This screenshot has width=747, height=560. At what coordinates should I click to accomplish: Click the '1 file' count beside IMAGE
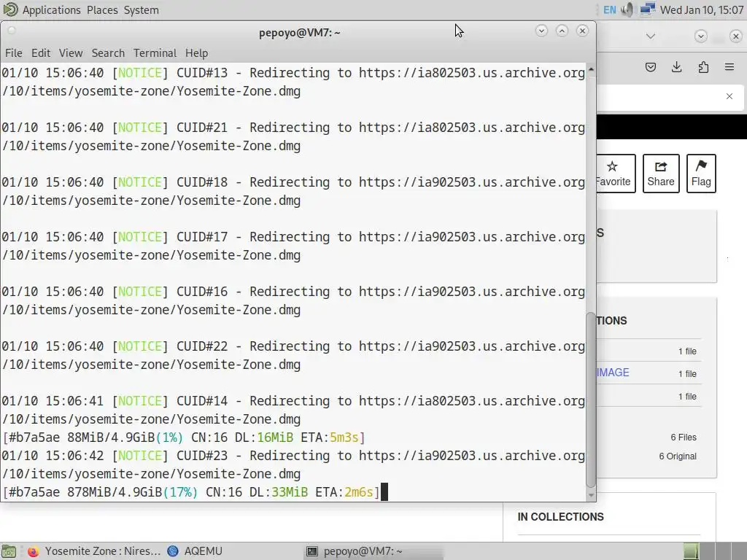click(687, 374)
